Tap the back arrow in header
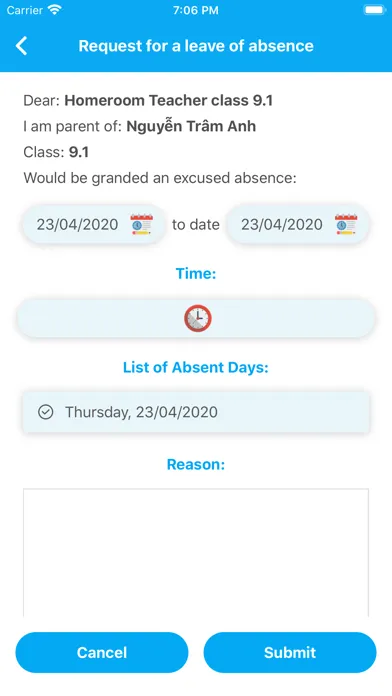392x696 pixels. coord(21,46)
